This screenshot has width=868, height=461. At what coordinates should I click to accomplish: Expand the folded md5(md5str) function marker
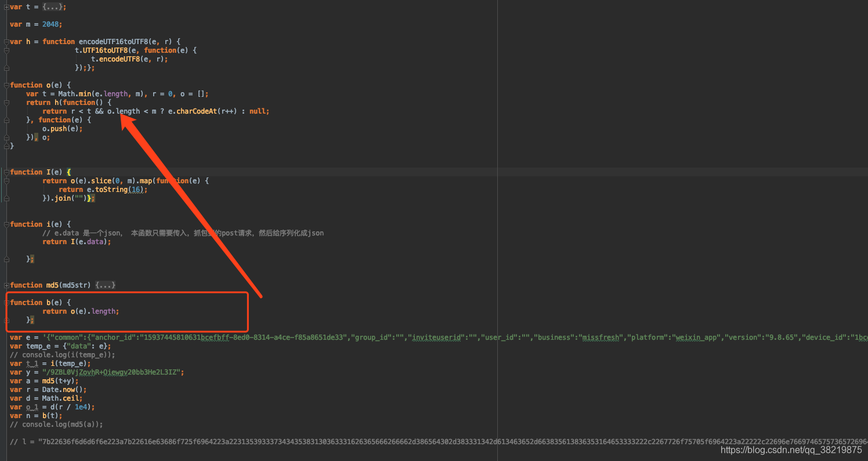[6, 285]
